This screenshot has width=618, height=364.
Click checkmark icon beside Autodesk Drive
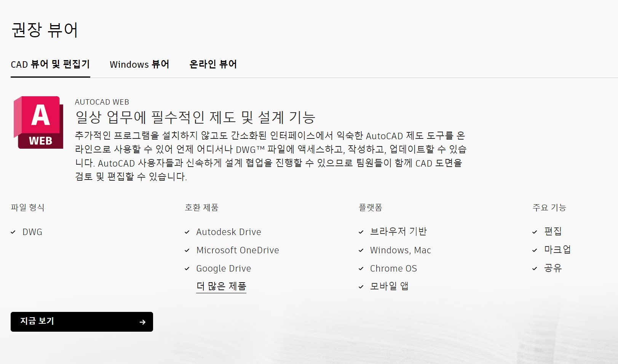click(x=187, y=232)
